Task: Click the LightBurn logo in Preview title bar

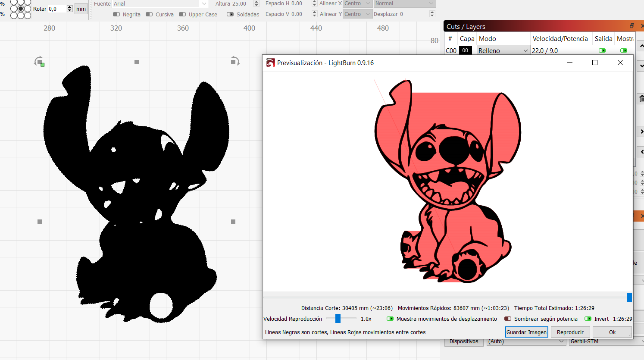Action: (x=270, y=63)
